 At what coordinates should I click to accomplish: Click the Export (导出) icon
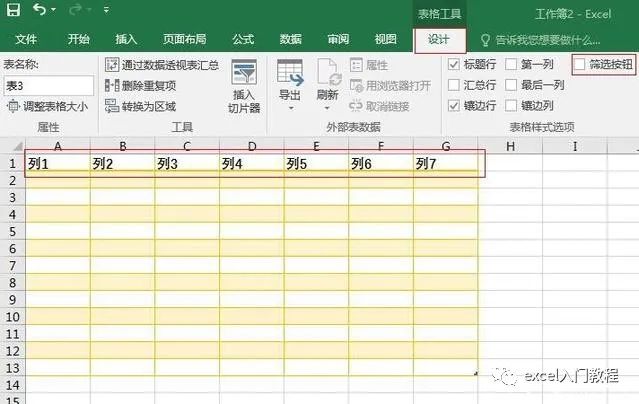290,76
